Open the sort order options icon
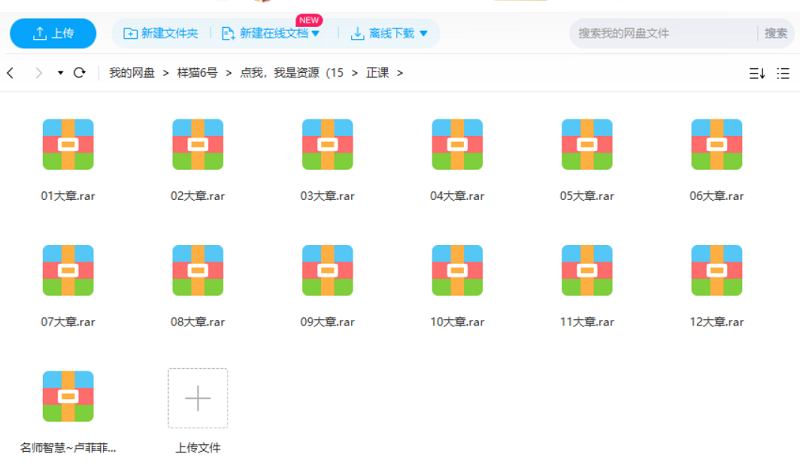 [x=756, y=73]
